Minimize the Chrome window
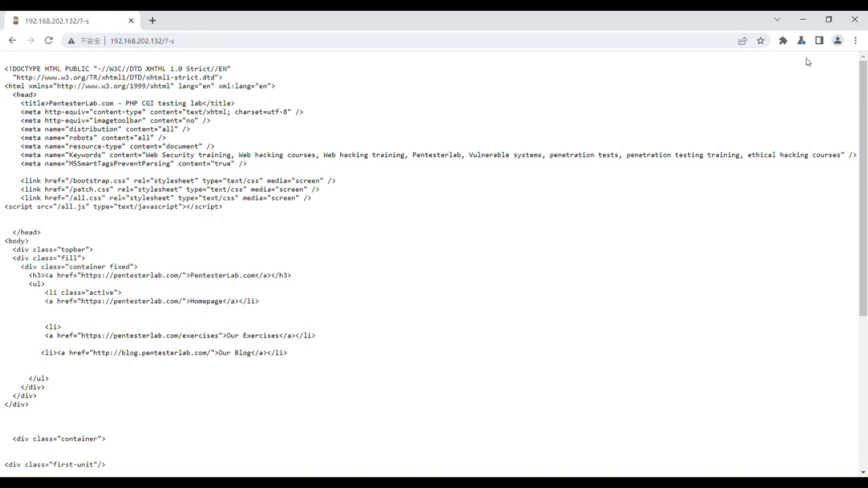Image resolution: width=868 pixels, height=488 pixels. pos(803,20)
